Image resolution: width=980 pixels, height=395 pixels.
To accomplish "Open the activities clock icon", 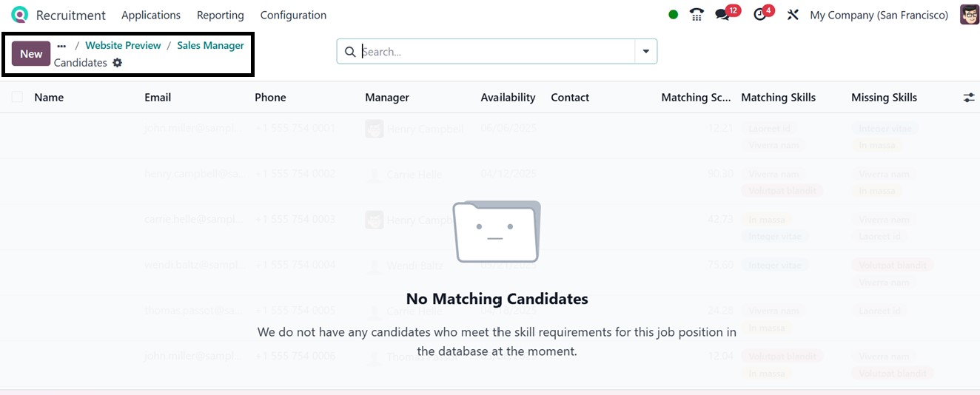I will pyautogui.click(x=760, y=15).
